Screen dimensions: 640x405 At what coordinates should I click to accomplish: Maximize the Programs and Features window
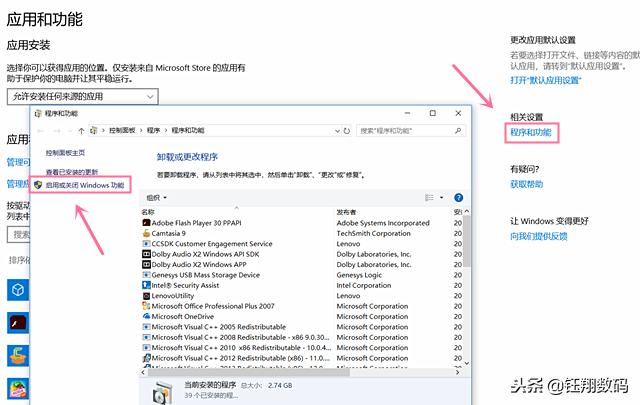pyautogui.click(x=433, y=113)
